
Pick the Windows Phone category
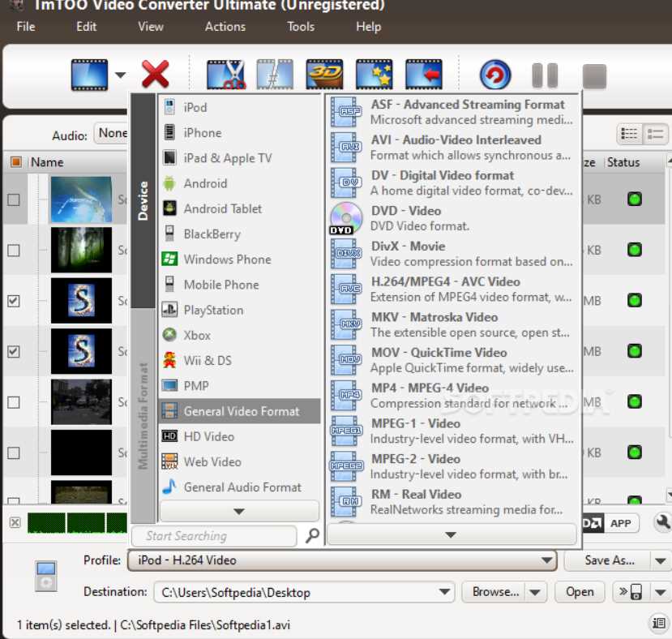click(x=239, y=259)
